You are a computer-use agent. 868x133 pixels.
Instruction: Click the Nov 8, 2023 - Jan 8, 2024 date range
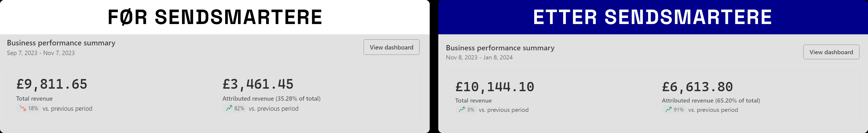click(479, 57)
